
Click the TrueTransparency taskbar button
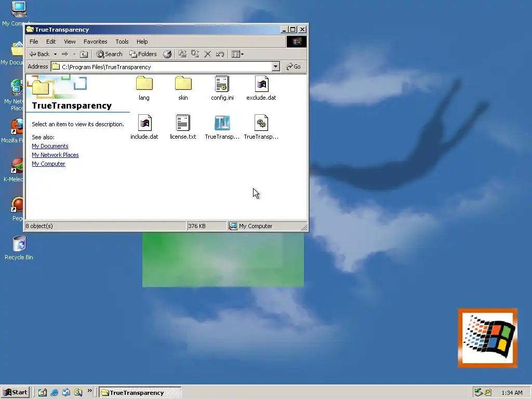click(140, 393)
